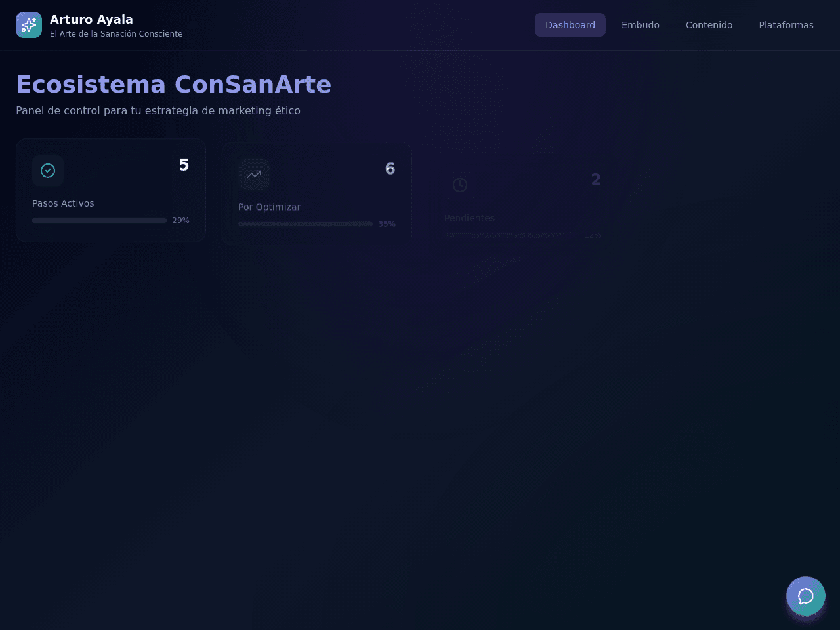Open the floating chat bubble button

[x=806, y=596]
